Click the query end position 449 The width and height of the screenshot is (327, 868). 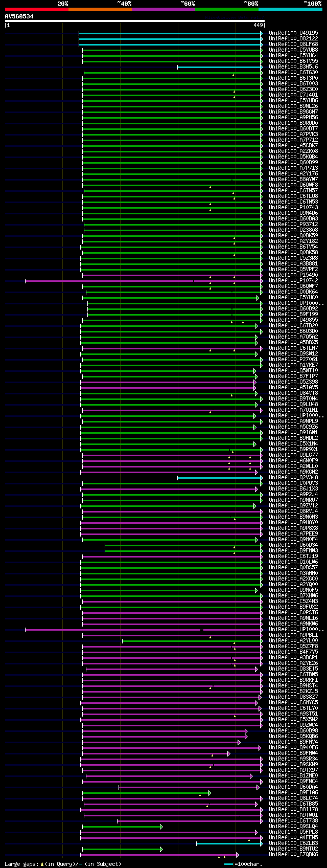tap(258, 25)
